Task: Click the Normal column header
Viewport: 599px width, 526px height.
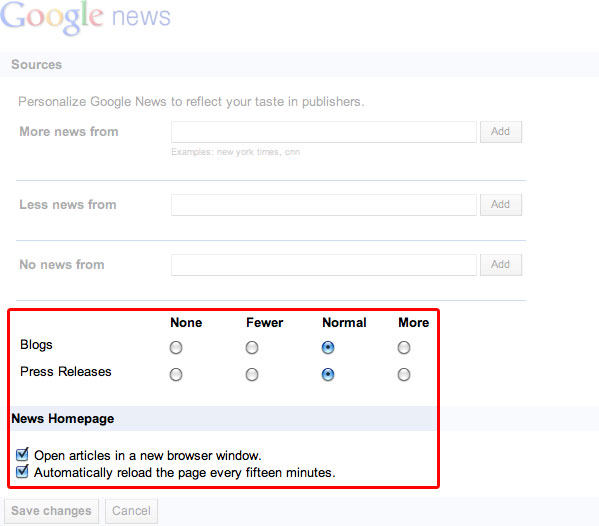Action: point(344,322)
